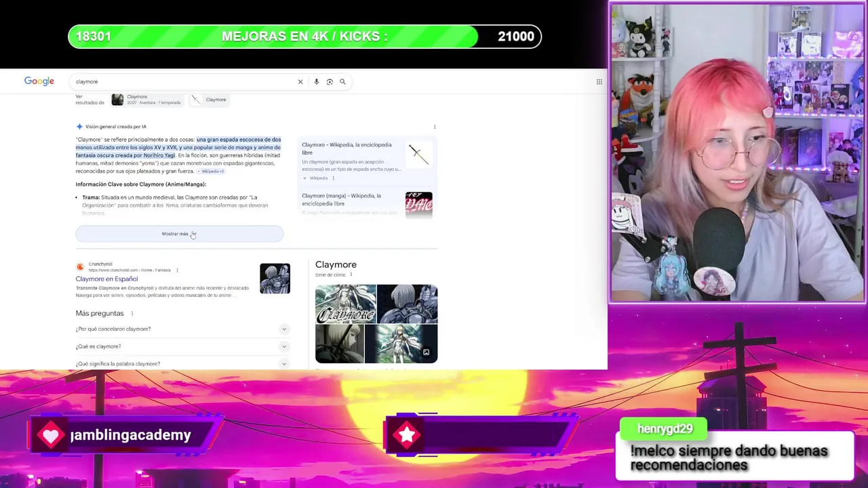Click the Crunchyroll favicon icon
Viewport: 868px width, 488px height.
click(x=80, y=267)
